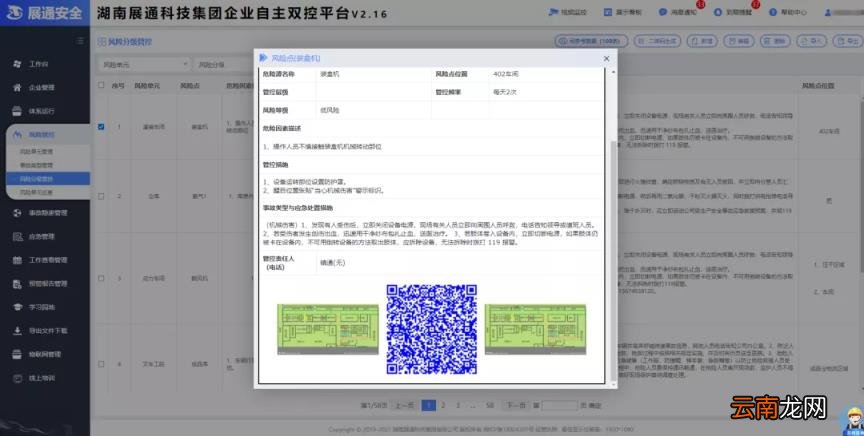Click the 编辑 toolbar button
The height and width of the screenshot is (436, 864).
[x=738, y=41]
